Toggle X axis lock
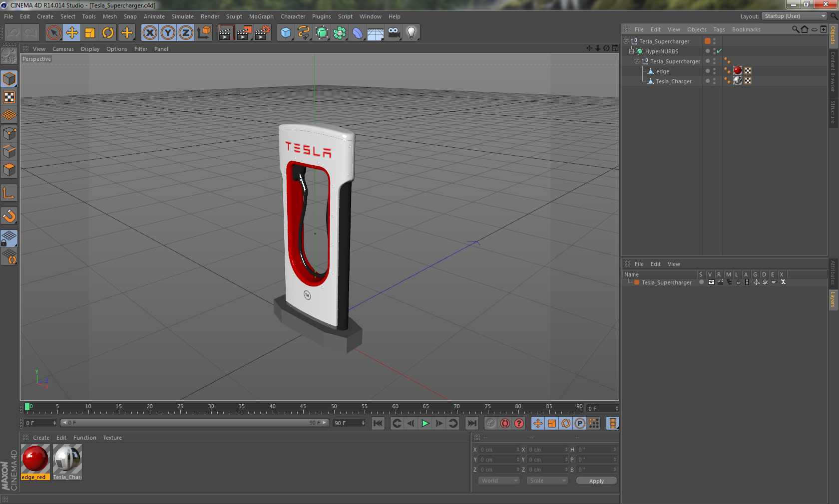The image size is (839, 504). [150, 33]
